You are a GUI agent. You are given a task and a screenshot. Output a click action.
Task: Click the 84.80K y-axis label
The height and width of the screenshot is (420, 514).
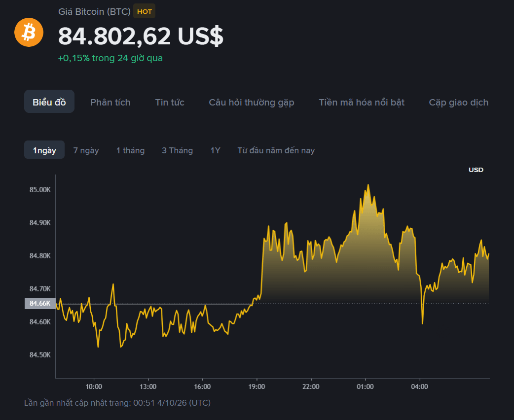(40, 255)
